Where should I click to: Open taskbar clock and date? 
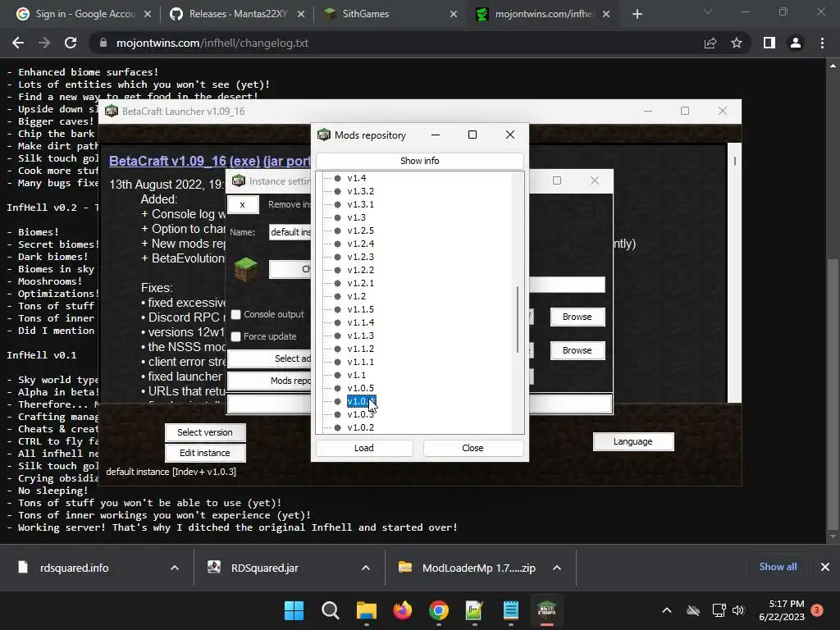click(782, 610)
